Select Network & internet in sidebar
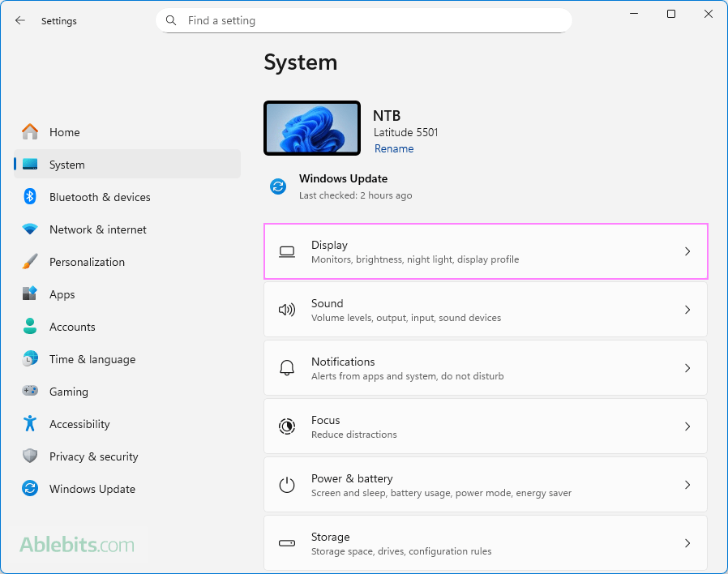 (127, 229)
